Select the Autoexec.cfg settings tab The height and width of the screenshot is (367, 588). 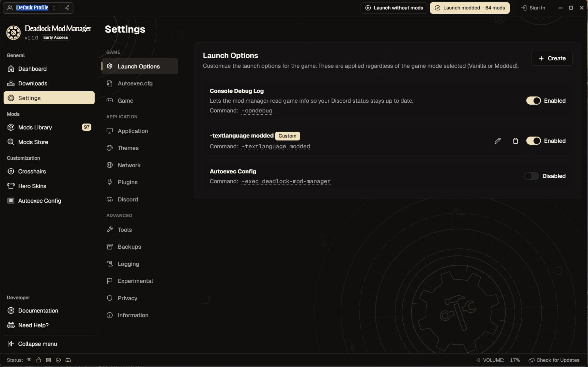[140, 83]
